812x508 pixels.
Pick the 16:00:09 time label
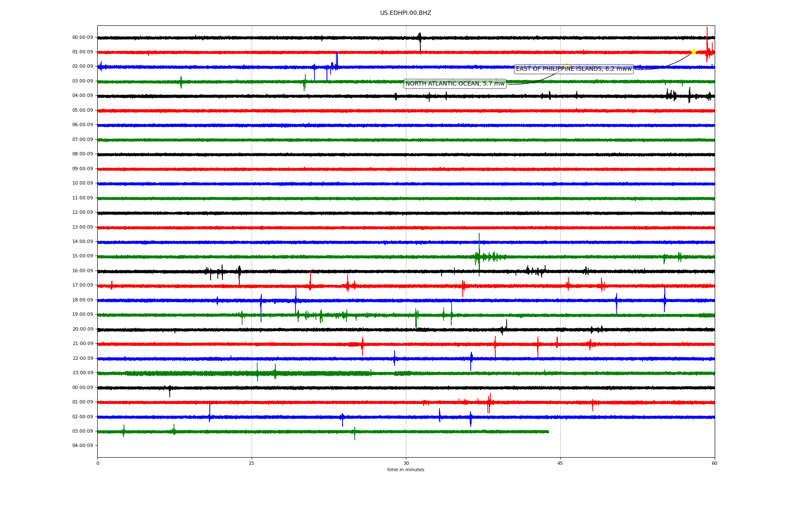[82, 271]
